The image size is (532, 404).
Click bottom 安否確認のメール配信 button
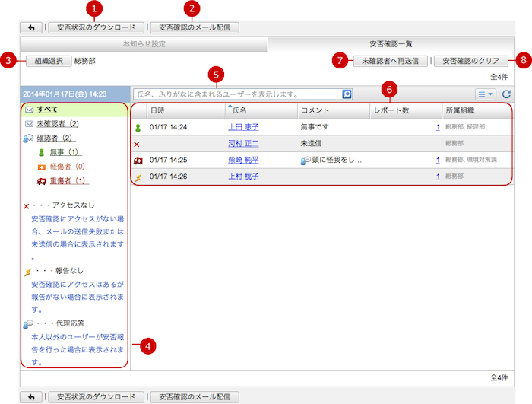[195, 397]
